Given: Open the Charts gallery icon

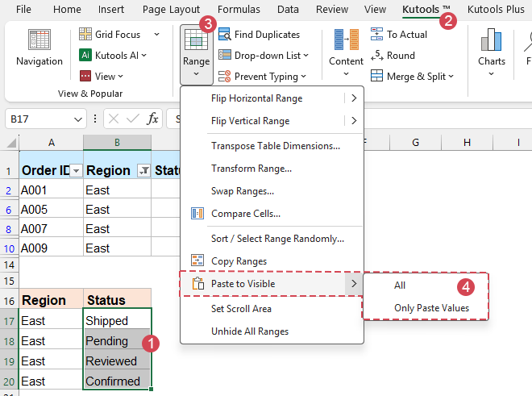Looking at the screenshot, I should pos(491,40).
